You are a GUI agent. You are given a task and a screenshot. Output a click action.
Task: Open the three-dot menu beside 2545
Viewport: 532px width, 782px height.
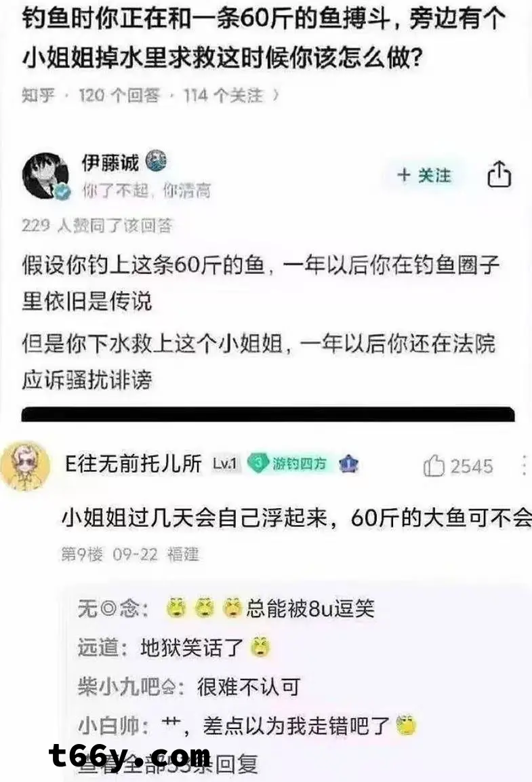(524, 465)
